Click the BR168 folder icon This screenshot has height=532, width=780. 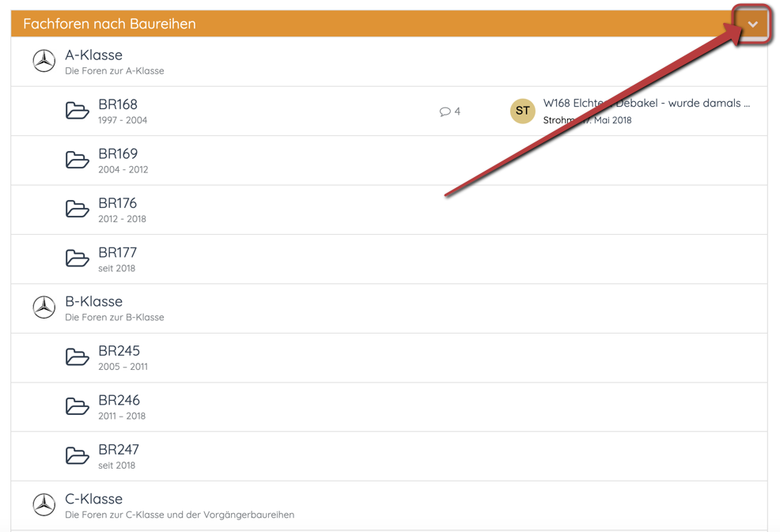click(77, 111)
